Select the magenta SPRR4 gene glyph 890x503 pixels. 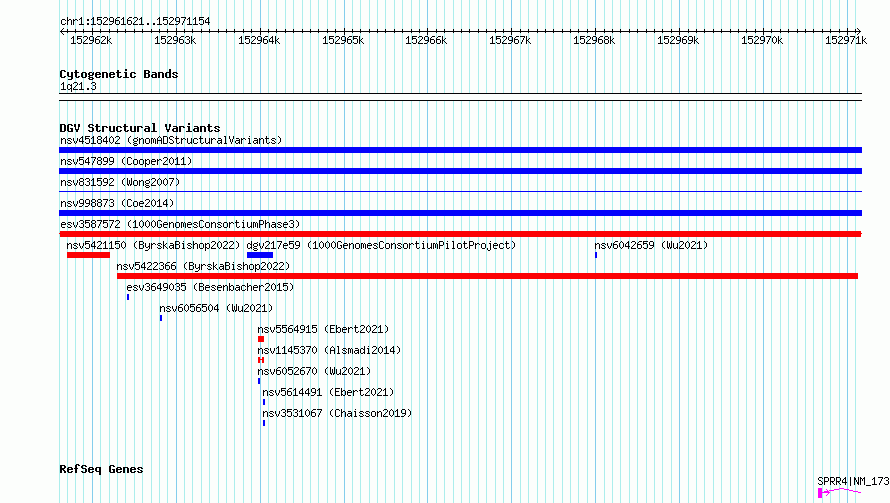(839, 492)
